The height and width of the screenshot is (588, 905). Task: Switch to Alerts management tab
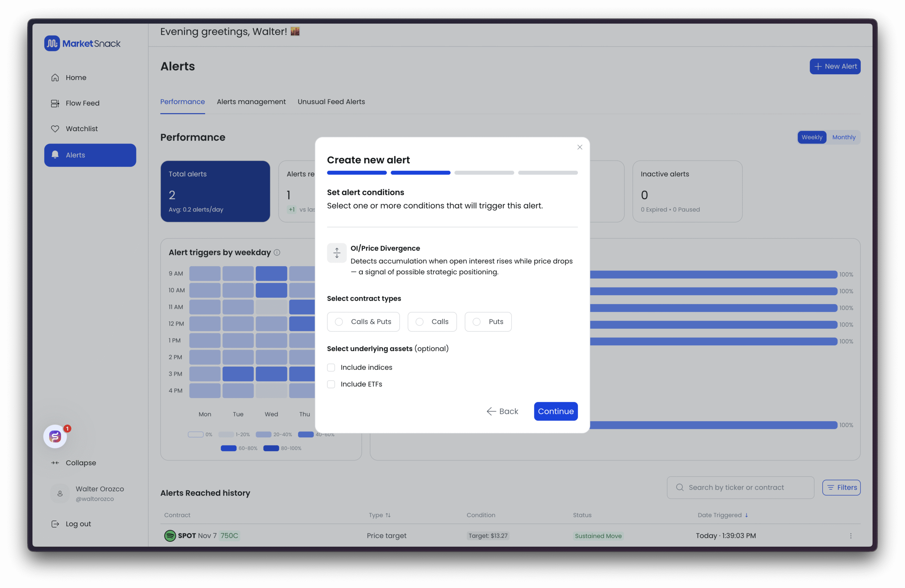pyautogui.click(x=251, y=102)
